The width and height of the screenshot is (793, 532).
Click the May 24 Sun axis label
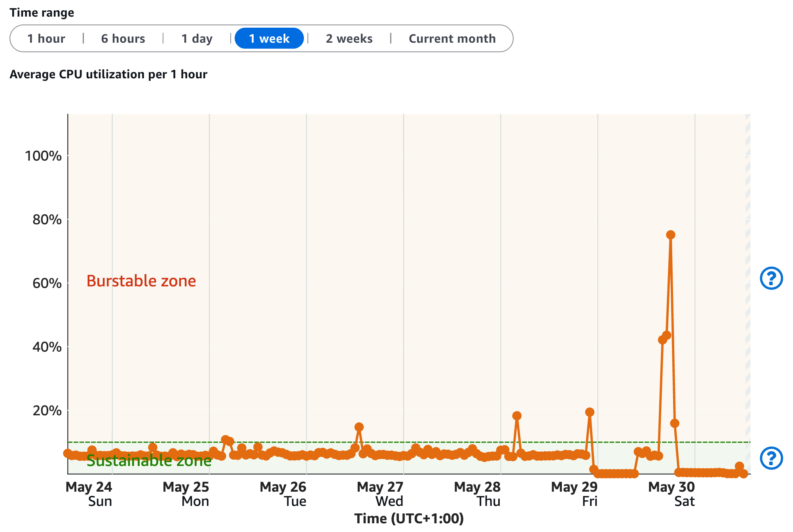(x=89, y=494)
